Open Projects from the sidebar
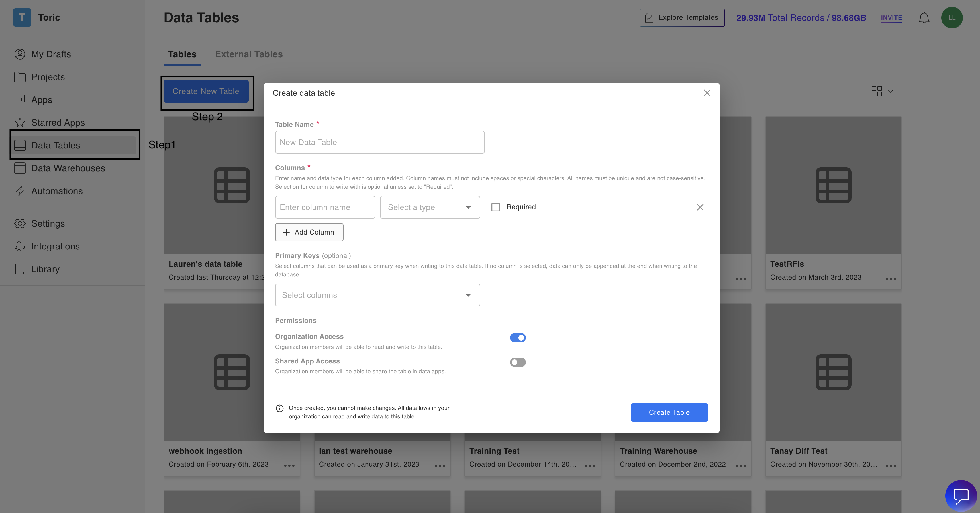This screenshot has width=980, height=513. [48, 77]
